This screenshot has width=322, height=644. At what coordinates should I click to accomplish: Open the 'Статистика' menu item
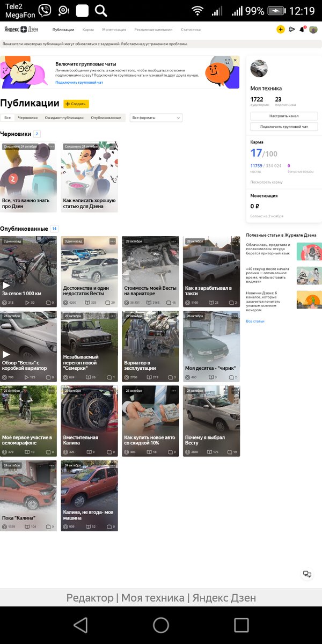coord(191,30)
